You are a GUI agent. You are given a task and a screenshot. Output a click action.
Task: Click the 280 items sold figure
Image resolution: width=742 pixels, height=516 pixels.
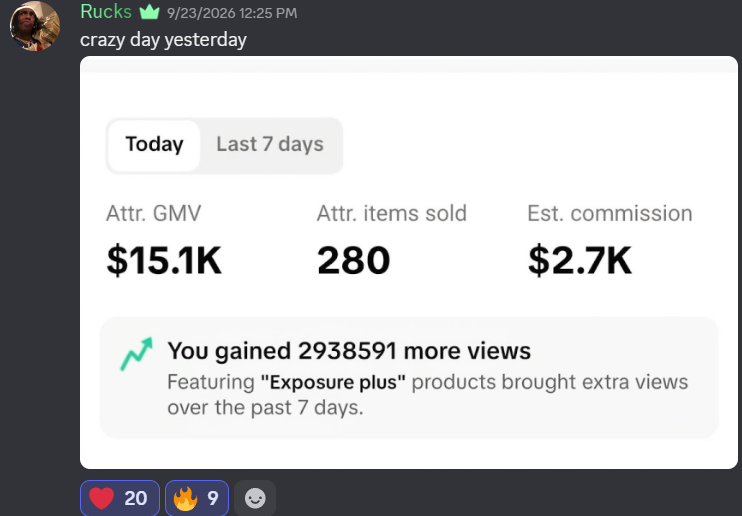pyautogui.click(x=353, y=260)
